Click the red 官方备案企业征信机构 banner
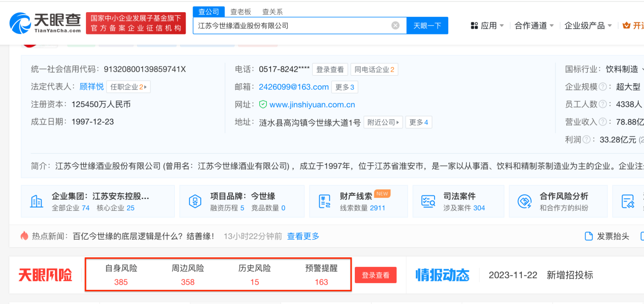The height and width of the screenshot is (304, 644). click(x=136, y=23)
